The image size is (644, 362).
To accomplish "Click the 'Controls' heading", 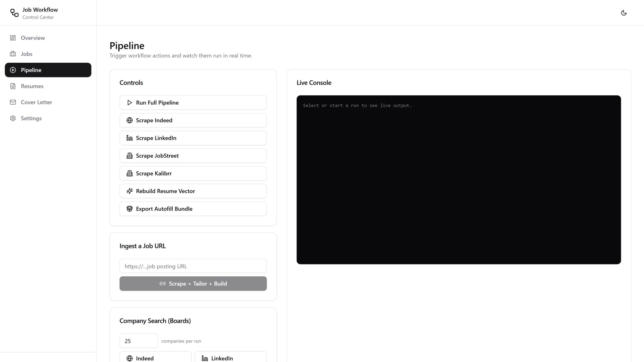I will pos(131,83).
